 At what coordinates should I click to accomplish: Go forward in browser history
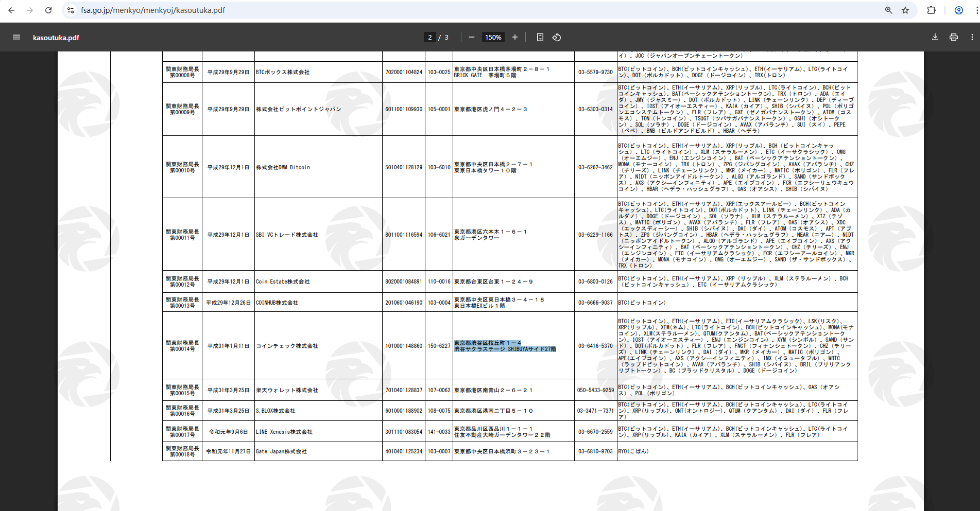(30, 10)
